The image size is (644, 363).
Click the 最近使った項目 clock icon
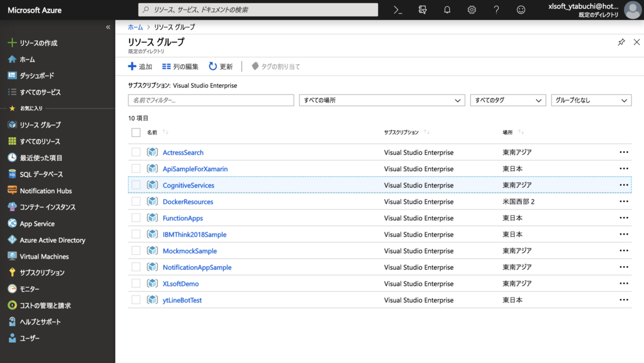point(12,158)
